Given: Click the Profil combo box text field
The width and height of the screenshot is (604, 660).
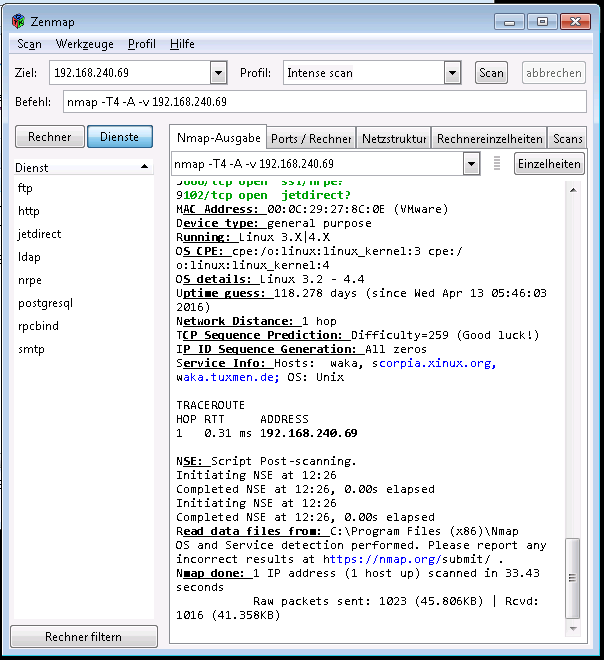Looking at the screenshot, I should (x=364, y=73).
